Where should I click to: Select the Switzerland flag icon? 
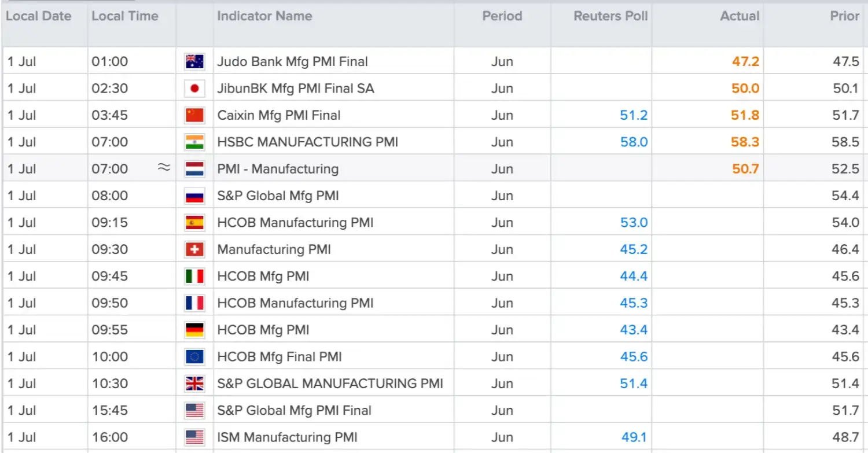pos(194,249)
